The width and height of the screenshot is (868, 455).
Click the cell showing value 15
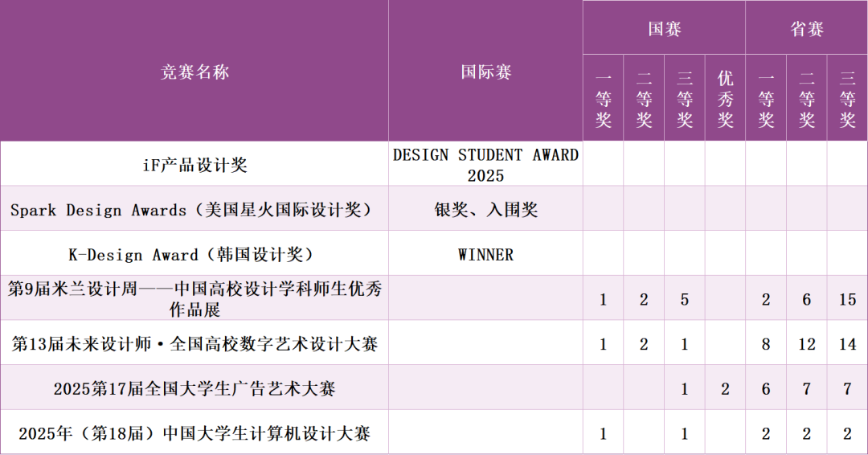pos(847,300)
